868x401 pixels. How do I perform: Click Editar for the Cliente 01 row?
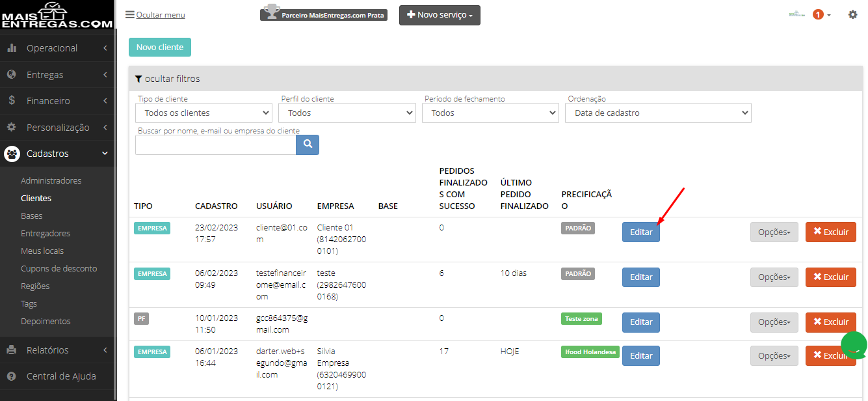click(641, 232)
